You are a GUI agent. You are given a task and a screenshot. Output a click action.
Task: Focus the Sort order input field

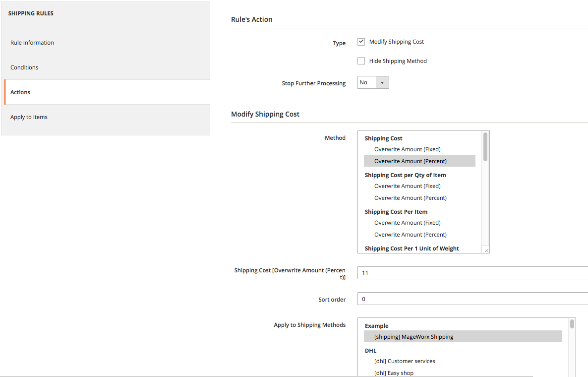(471, 299)
